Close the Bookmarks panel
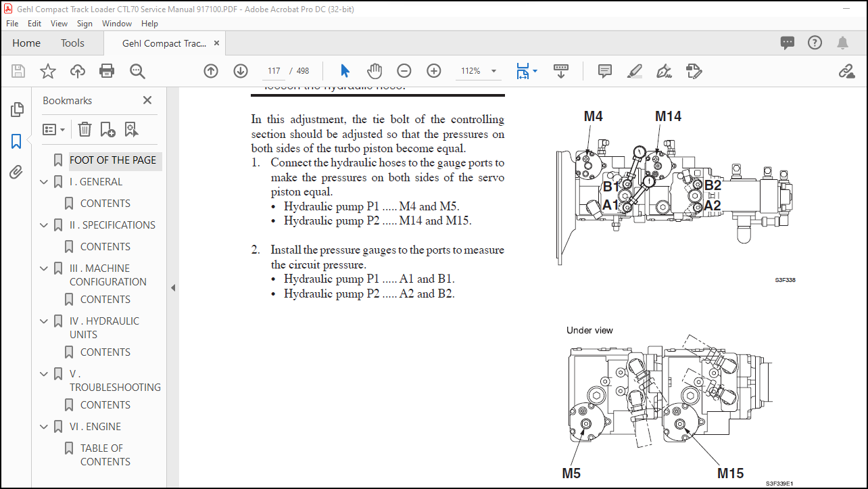 coord(147,100)
